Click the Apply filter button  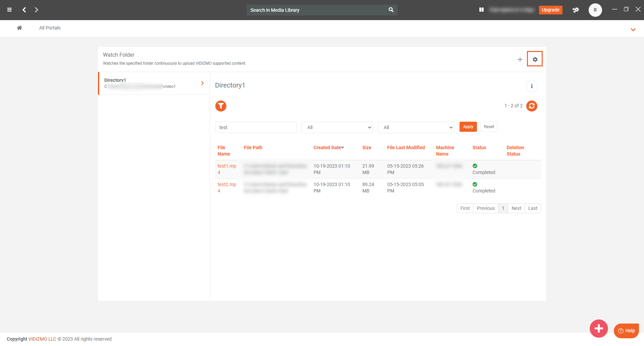[468, 127]
